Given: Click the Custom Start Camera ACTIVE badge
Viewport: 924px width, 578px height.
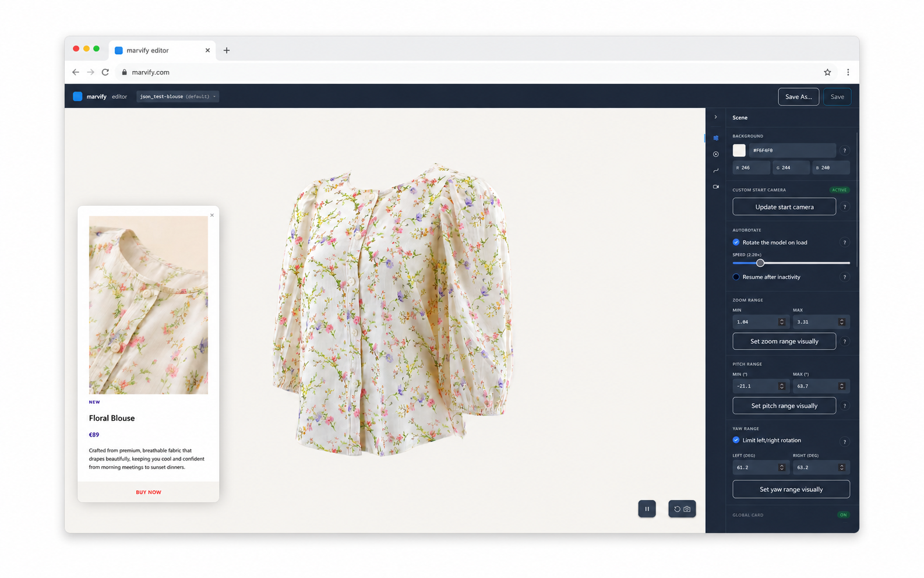Looking at the screenshot, I should tap(839, 190).
